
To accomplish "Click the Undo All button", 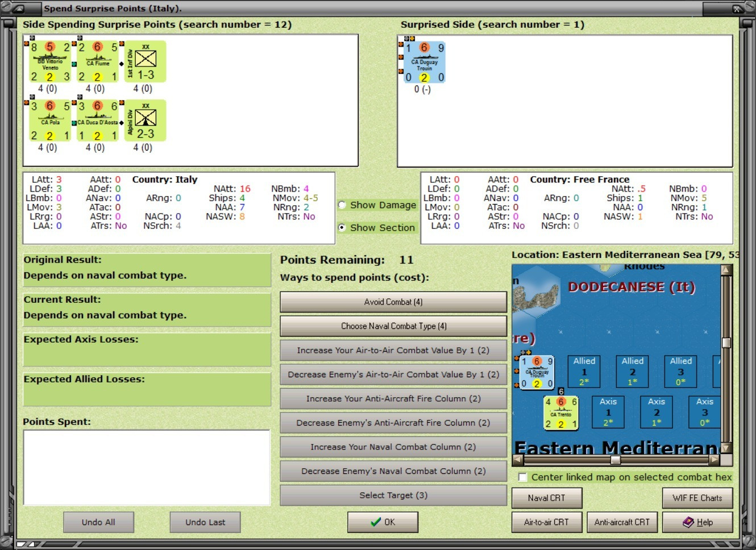I will tap(98, 522).
